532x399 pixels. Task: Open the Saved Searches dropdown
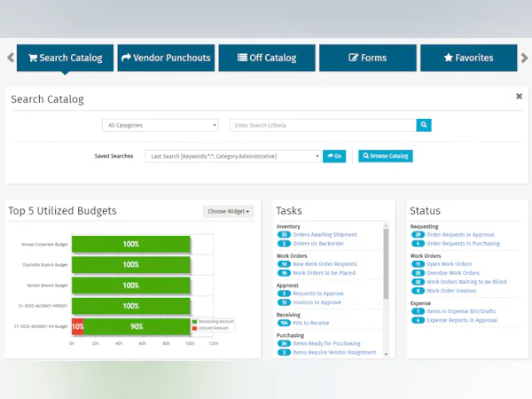(232, 156)
